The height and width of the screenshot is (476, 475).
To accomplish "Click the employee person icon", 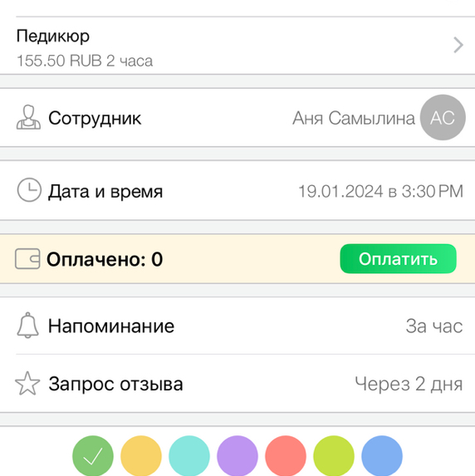I will 28,118.
